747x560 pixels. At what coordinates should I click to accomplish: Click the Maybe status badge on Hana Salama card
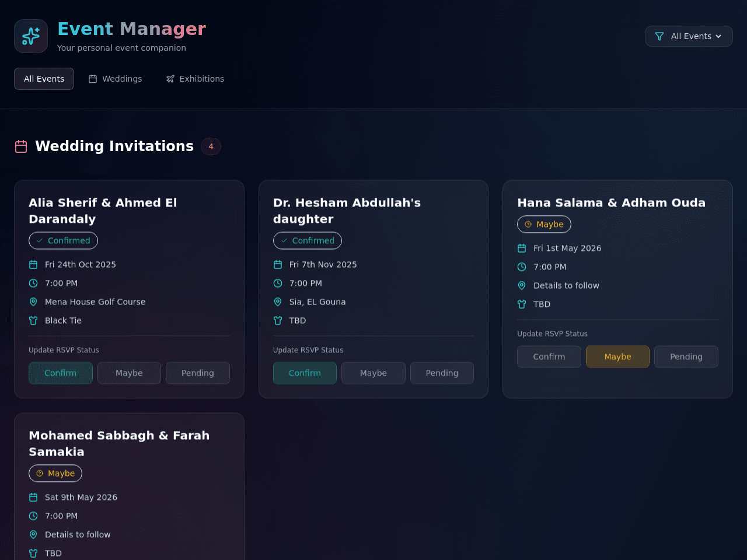point(544,224)
